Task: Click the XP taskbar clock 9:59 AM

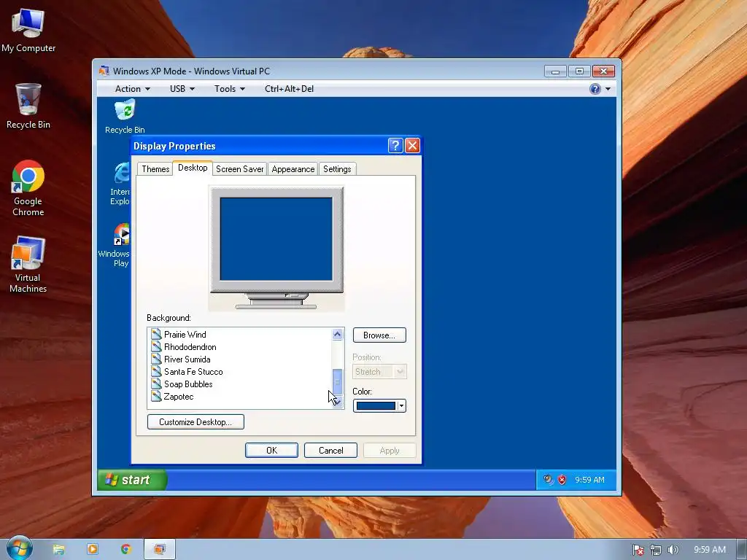Action: pyautogui.click(x=589, y=480)
